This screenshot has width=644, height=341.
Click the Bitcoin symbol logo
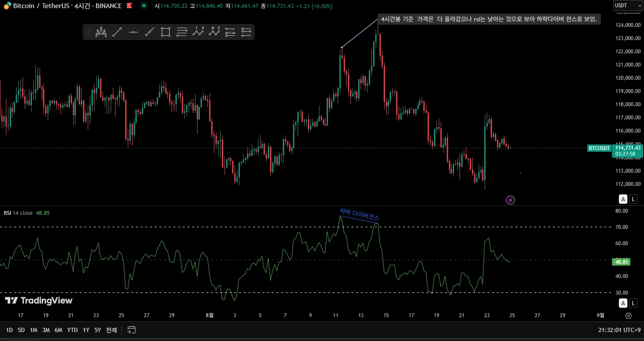tap(7, 6)
